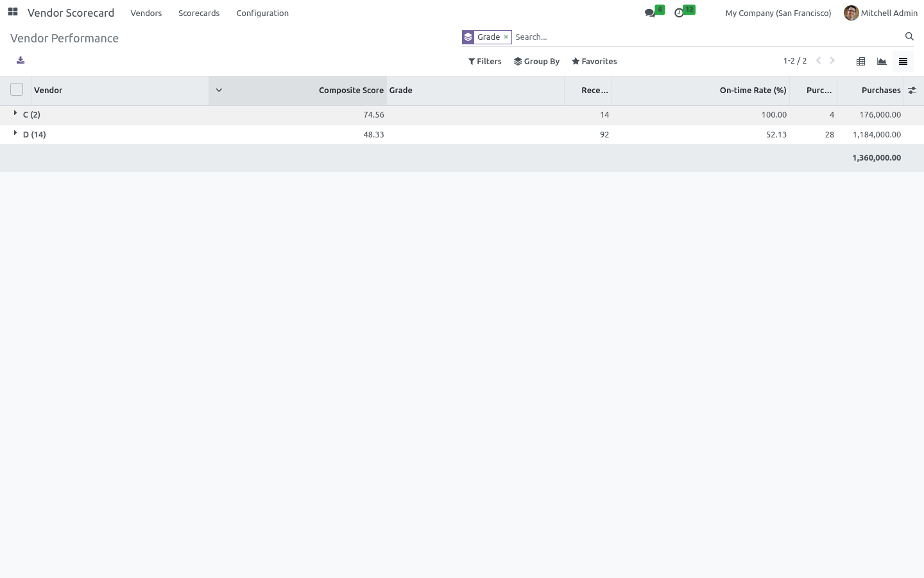Remove the Grade grouping facet

(506, 37)
